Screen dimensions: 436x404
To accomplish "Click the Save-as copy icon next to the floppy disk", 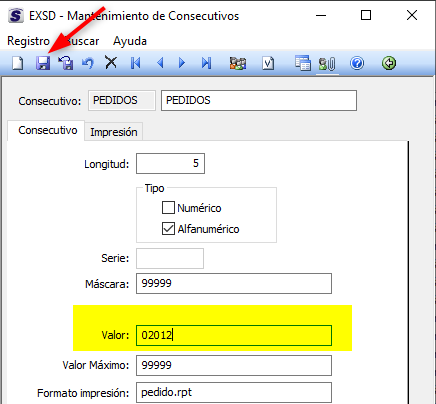I will pos(66,63).
